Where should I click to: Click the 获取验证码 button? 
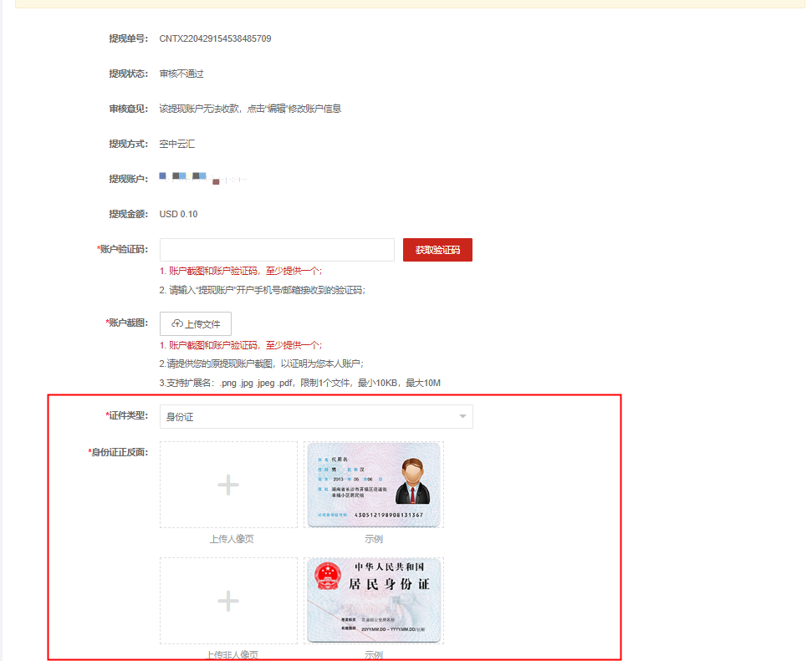pos(437,250)
